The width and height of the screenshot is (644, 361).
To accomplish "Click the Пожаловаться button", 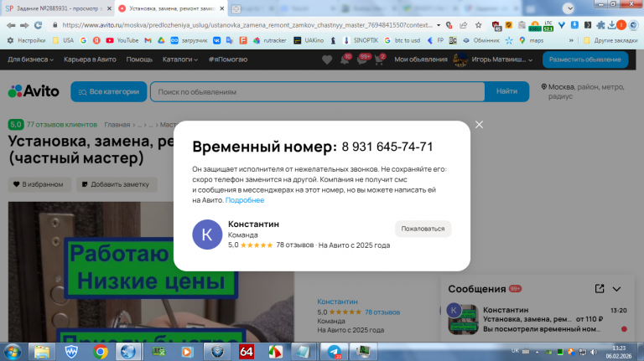I will pyautogui.click(x=423, y=229).
